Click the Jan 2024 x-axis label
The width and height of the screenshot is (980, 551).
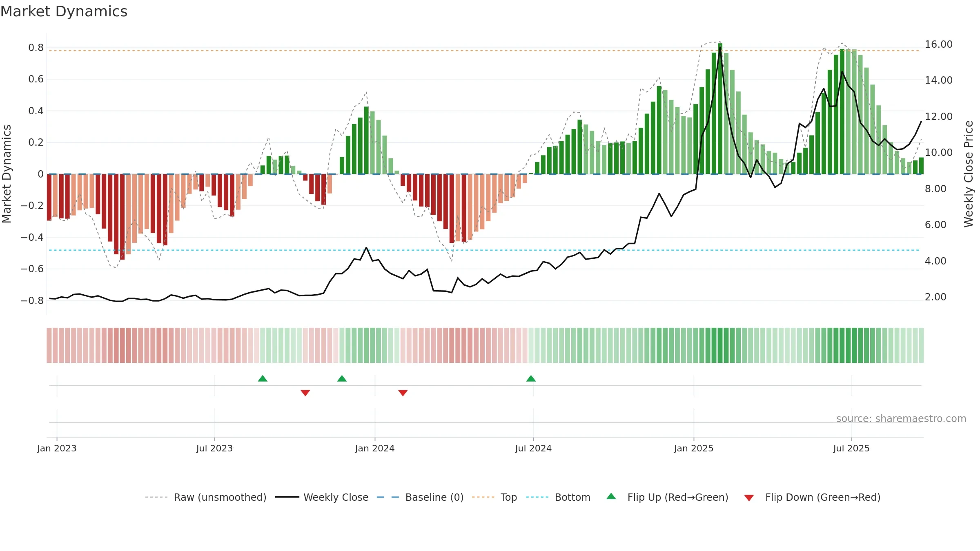375,448
